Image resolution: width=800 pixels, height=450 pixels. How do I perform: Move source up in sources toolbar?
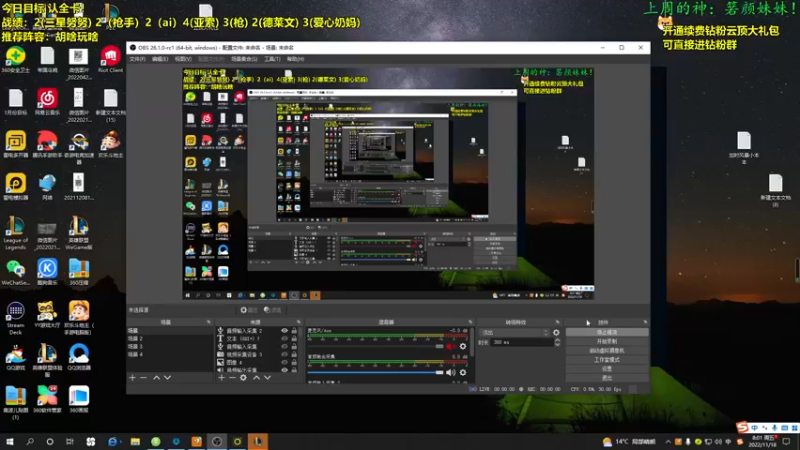256,378
